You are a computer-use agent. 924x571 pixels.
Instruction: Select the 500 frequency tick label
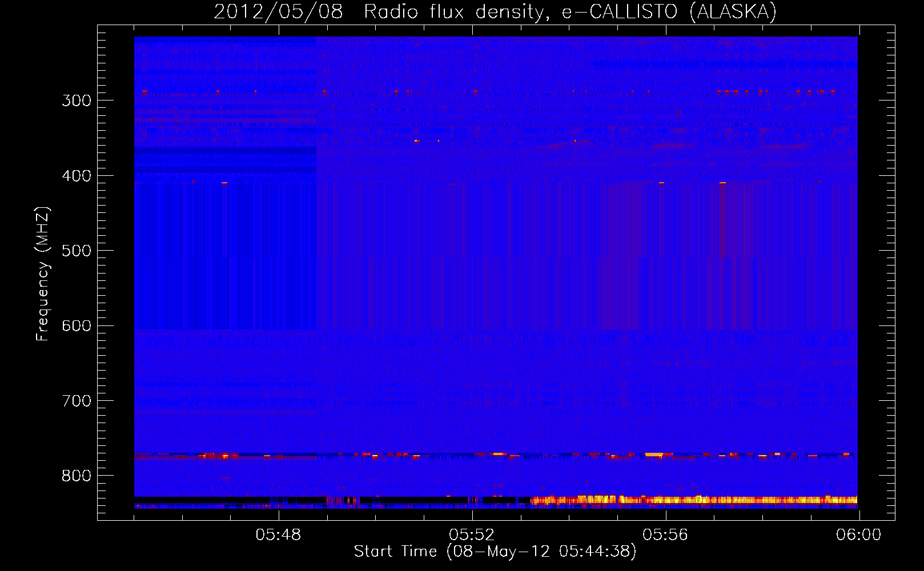[x=77, y=251]
